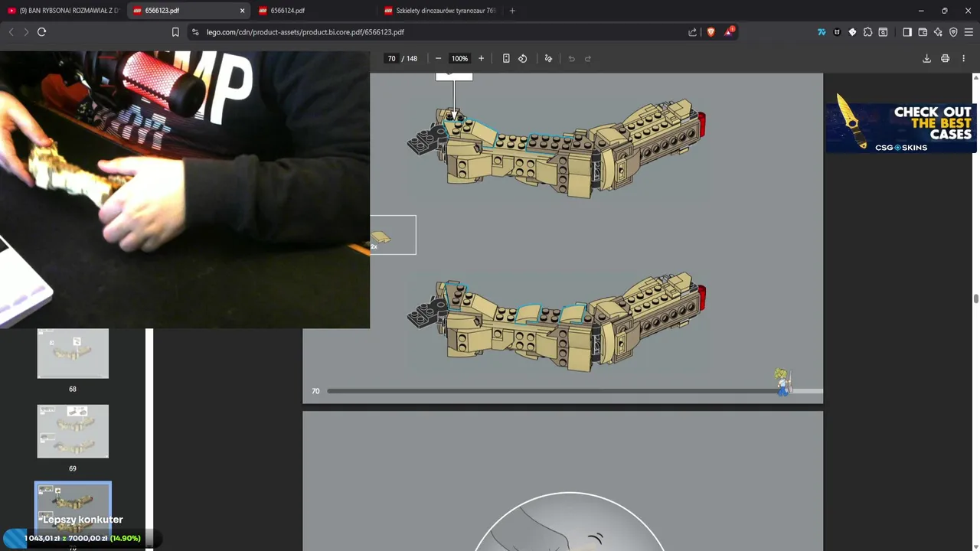
Task: Click the donation goal progress overlay
Action: coord(83,538)
